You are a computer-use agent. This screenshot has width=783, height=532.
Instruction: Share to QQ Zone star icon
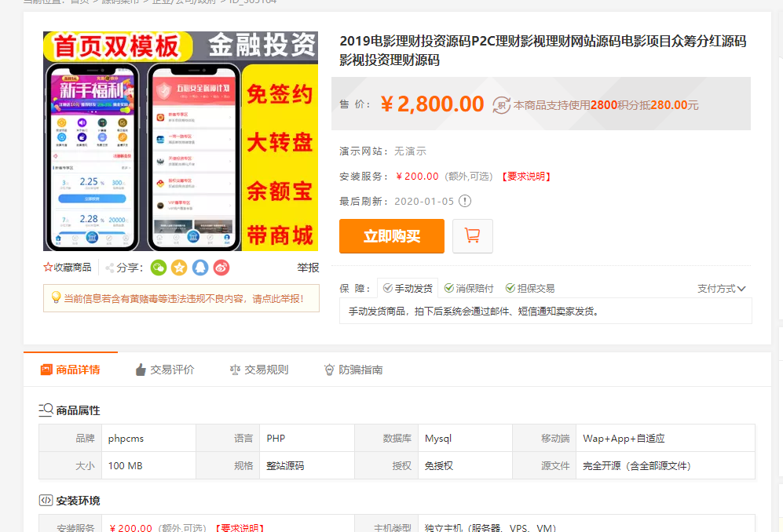click(179, 268)
